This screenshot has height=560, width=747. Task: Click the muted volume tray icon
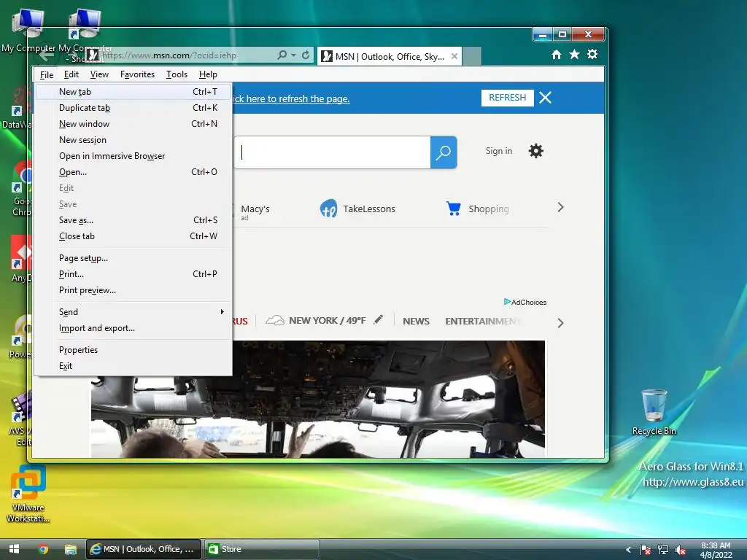(x=681, y=550)
